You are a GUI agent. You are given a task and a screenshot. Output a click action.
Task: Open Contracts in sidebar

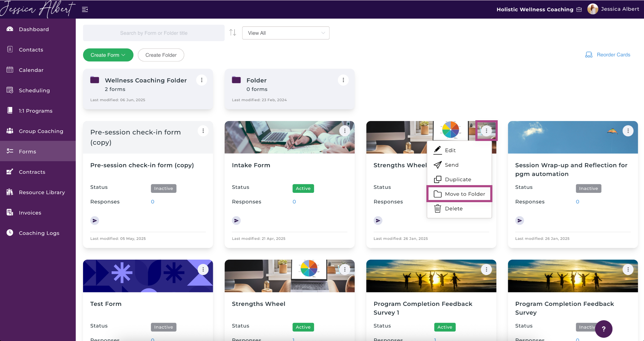[x=38, y=172]
